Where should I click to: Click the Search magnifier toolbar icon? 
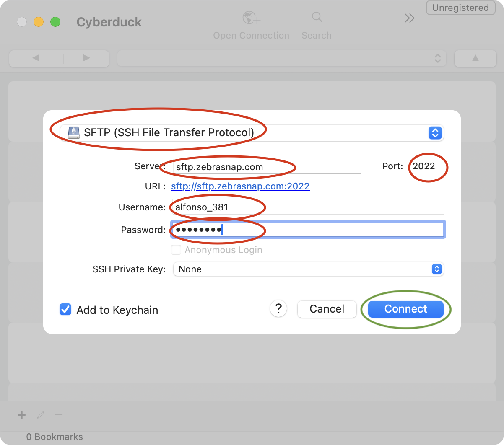point(317,17)
